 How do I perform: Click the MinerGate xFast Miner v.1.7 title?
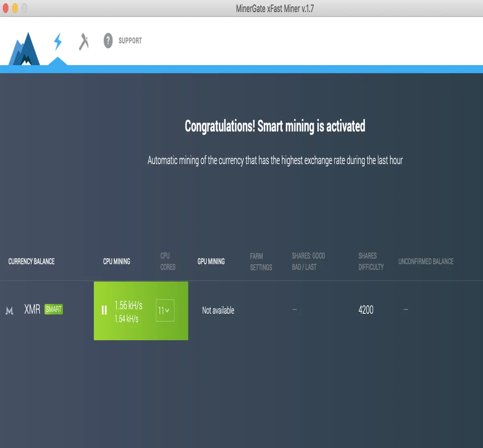tap(275, 8)
